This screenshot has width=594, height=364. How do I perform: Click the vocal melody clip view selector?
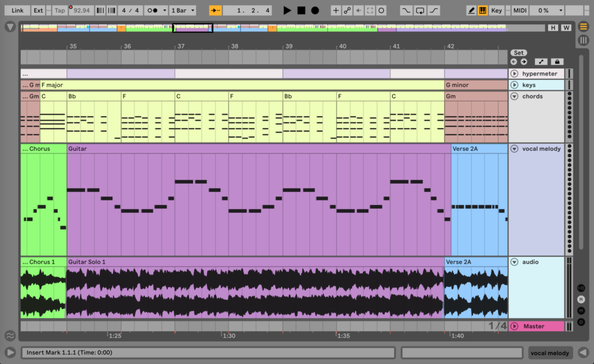550,352
